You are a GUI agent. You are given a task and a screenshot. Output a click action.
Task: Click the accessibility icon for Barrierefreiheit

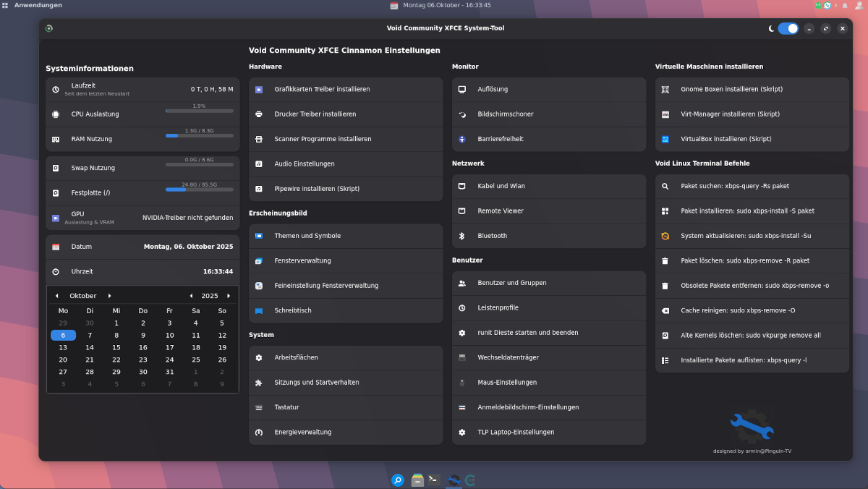click(461, 139)
